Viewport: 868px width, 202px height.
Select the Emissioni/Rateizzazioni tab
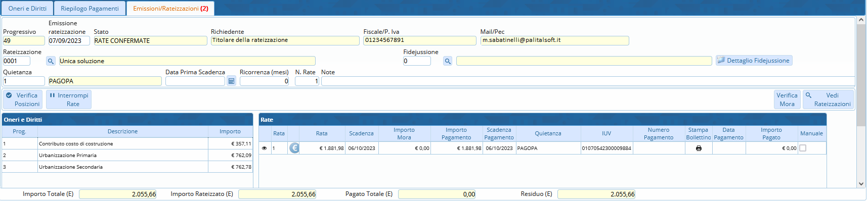click(x=170, y=9)
